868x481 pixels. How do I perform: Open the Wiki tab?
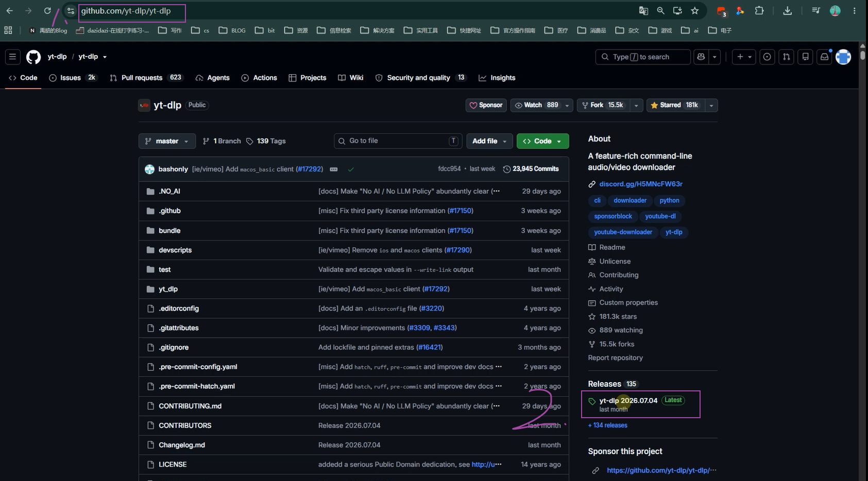pos(351,78)
